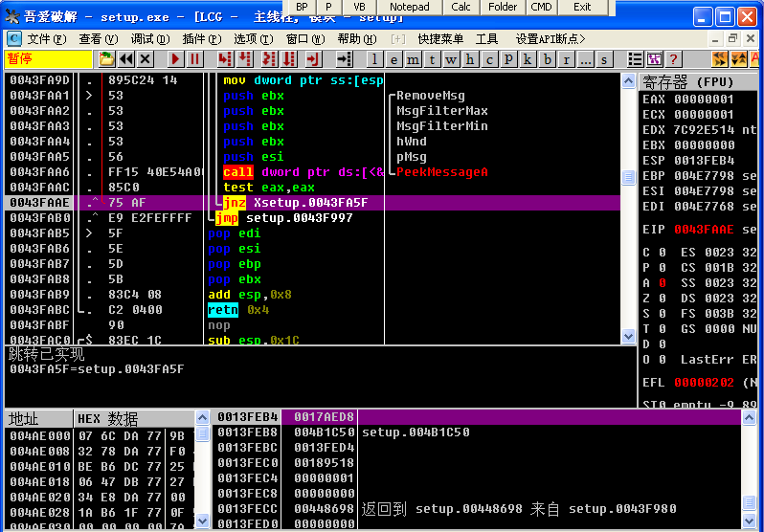Screen dimensions: 764x532
Task: Open the 窗口(W) menu
Action: coord(305,39)
